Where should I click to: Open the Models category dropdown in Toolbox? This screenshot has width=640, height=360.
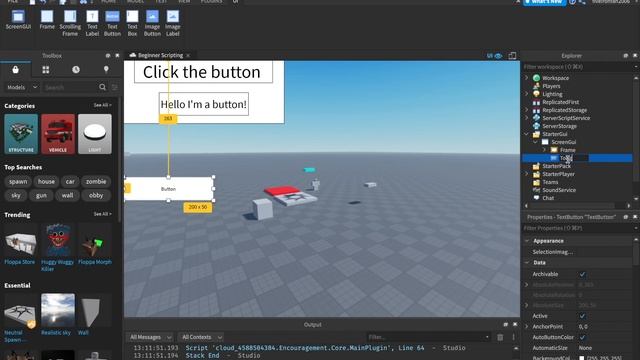[22, 87]
